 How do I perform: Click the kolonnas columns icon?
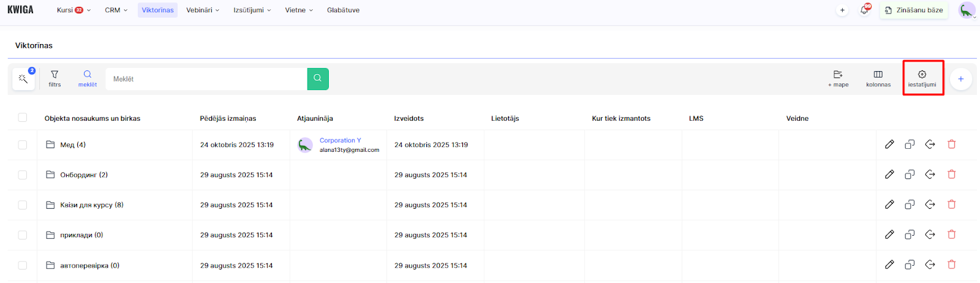(878, 78)
